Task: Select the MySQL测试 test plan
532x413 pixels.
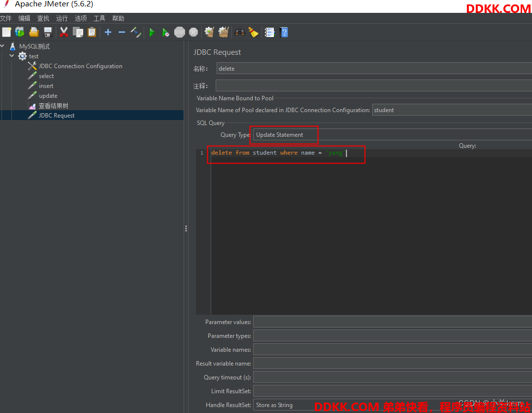Action: click(x=34, y=46)
